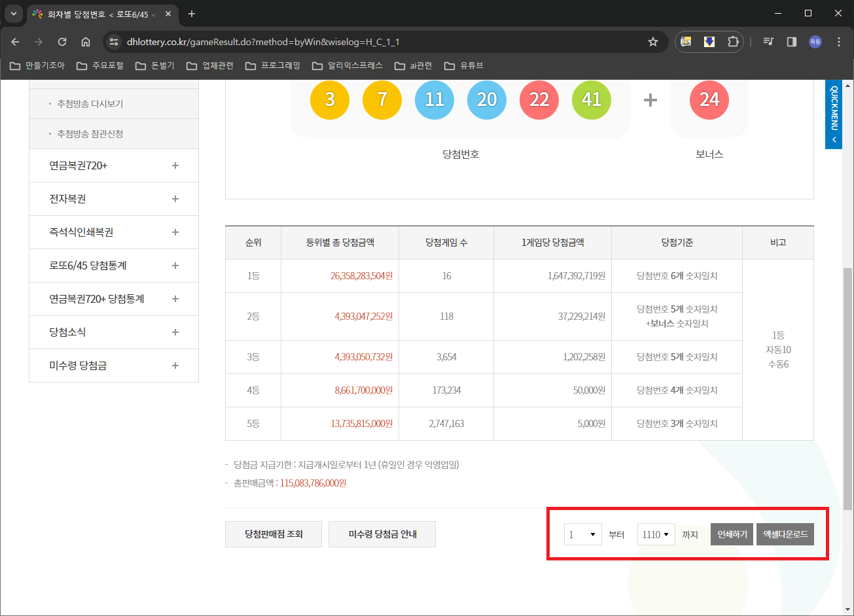Expand the blue QUICK MENU side tab
The width and height of the screenshot is (854, 616).
click(834, 114)
